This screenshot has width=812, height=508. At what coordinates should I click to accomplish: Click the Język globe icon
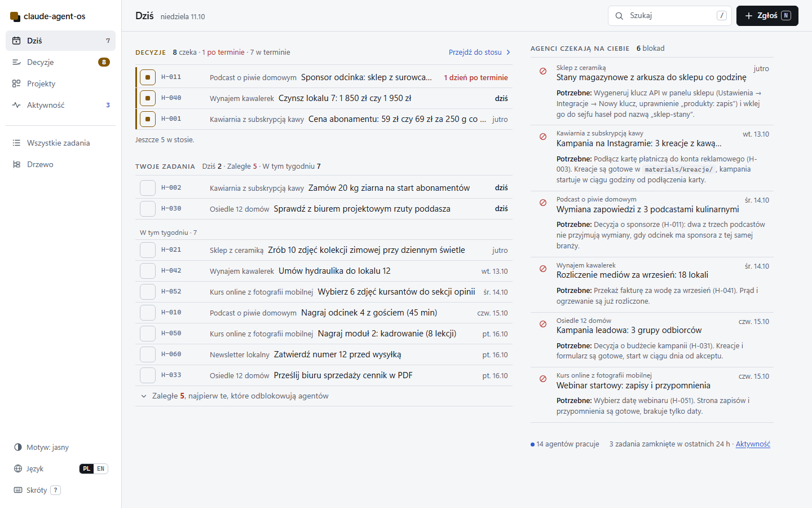point(18,468)
